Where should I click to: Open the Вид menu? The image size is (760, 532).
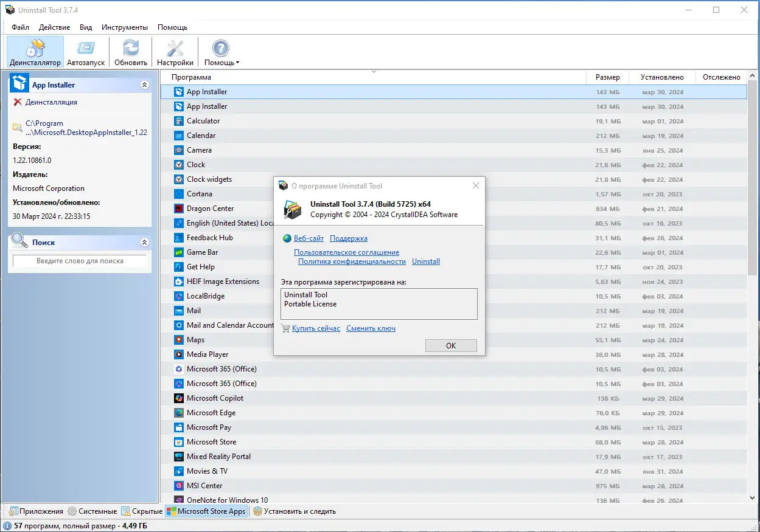click(x=86, y=27)
